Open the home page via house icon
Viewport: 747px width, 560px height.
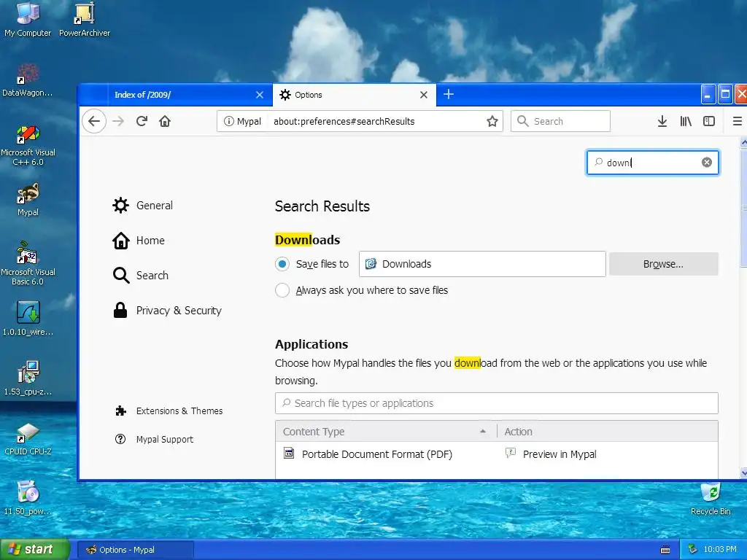(165, 121)
